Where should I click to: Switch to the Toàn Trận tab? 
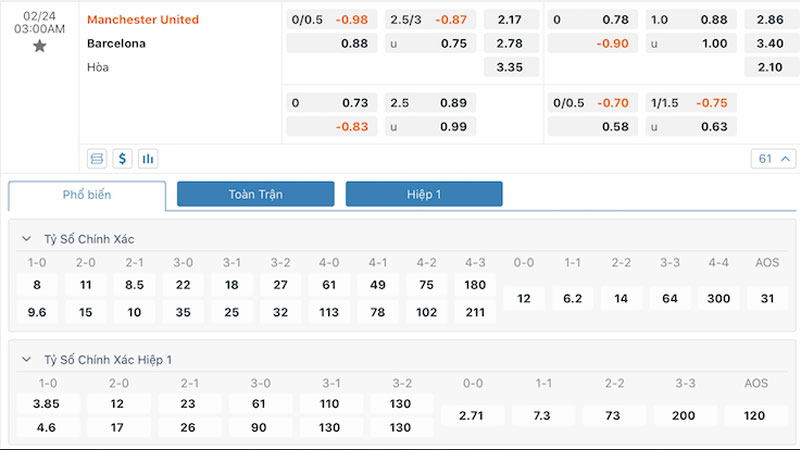tap(256, 194)
